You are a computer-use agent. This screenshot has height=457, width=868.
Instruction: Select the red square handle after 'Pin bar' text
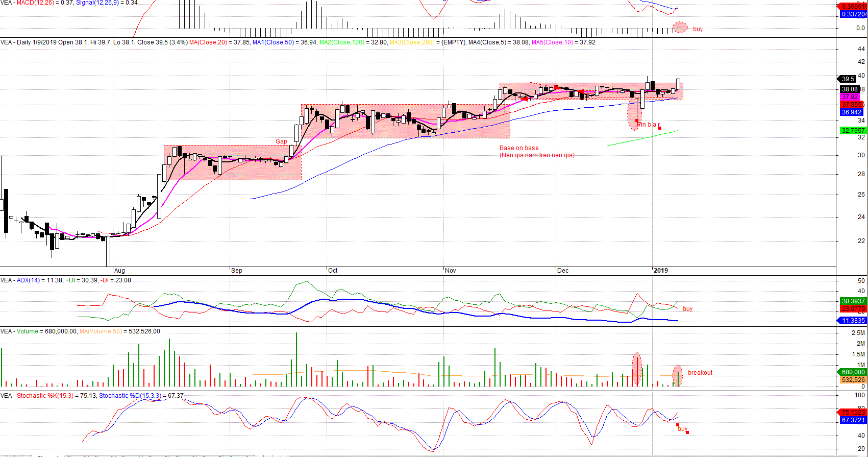pos(659,128)
